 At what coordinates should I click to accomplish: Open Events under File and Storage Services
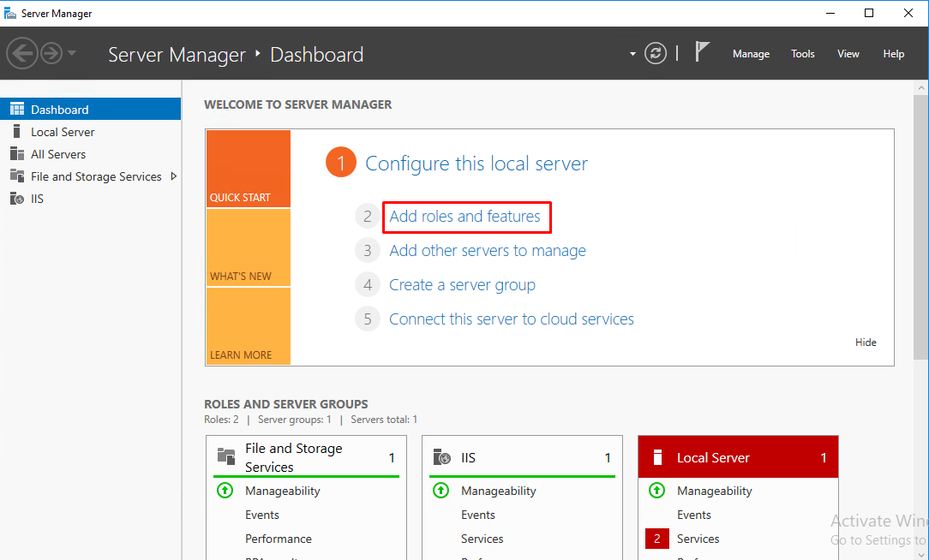262,515
